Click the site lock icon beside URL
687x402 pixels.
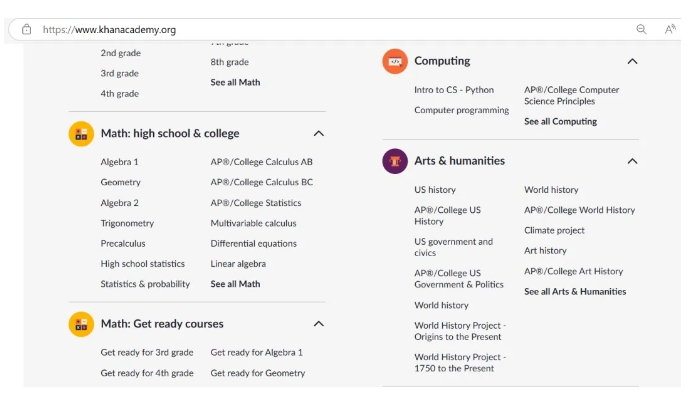[x=26, y=29]
